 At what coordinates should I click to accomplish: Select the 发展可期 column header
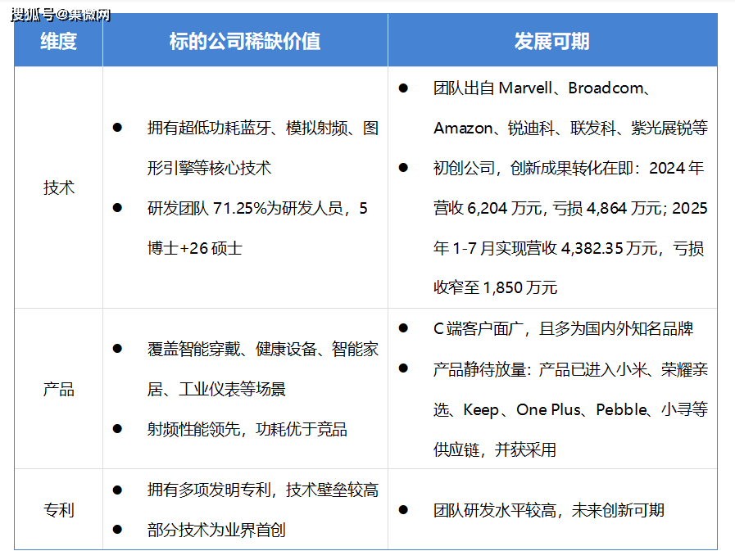(x=551, y=42)
